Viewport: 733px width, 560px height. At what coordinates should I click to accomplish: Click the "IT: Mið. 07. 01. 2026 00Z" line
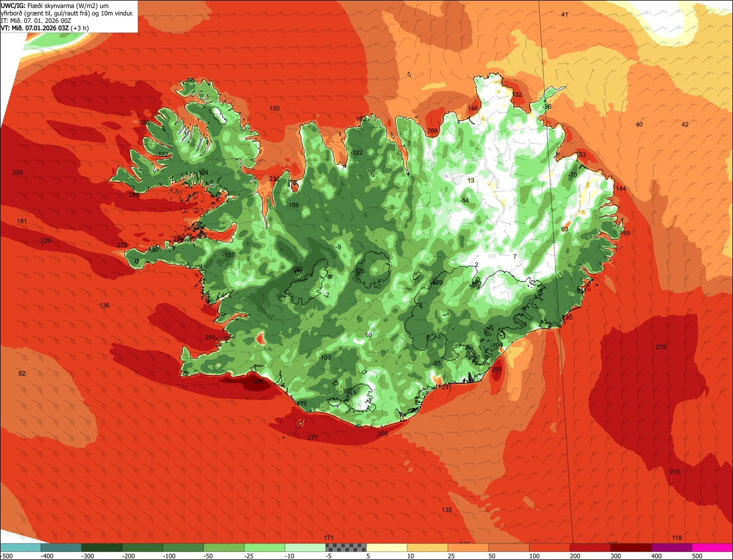tap(36, 21)
